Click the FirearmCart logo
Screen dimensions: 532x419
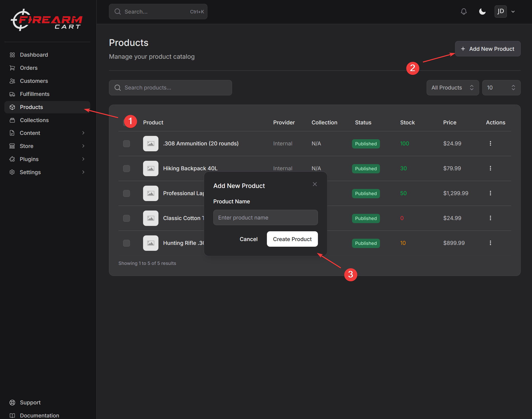46,20
